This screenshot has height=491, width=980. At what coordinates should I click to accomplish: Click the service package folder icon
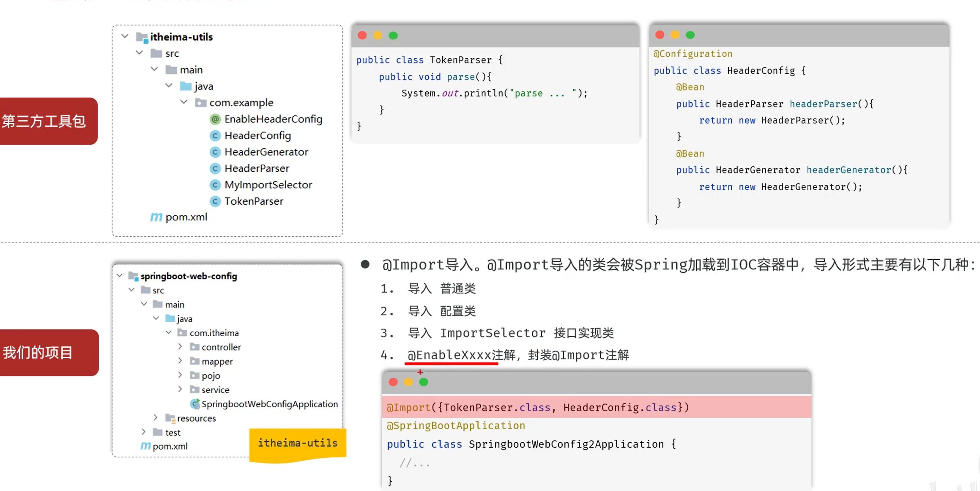tap(194, 390)
